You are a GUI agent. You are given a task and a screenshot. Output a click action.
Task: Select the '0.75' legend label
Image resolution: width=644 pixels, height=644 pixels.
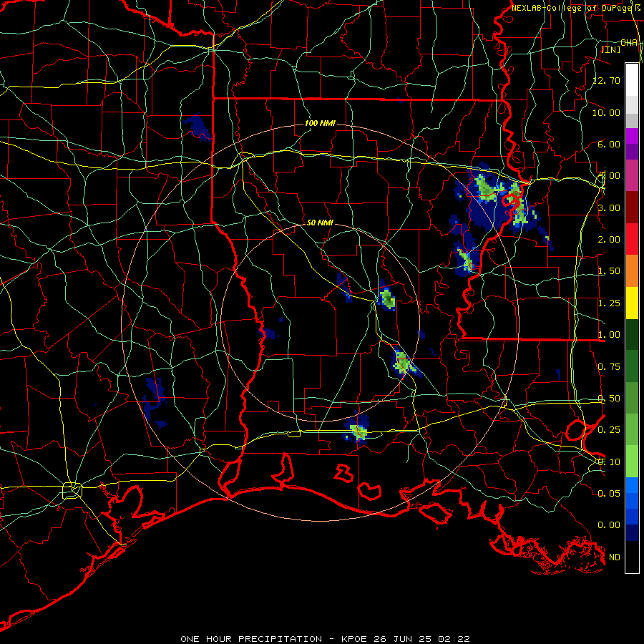coord(609,367)
